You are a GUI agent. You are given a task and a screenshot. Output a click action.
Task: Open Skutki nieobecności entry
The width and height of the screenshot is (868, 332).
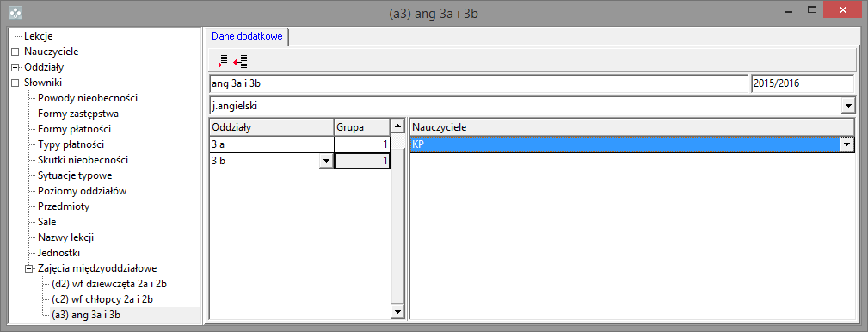click(83, 161)
